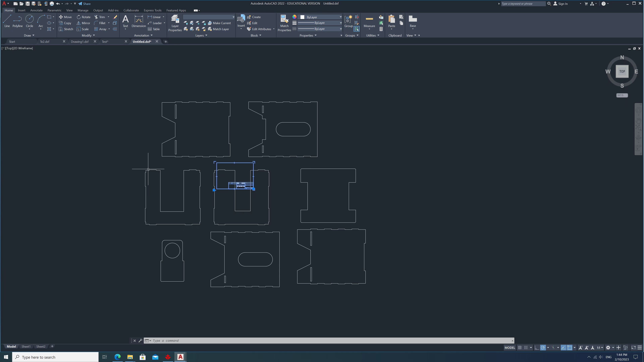Expand the Layers panel
644x362 pixels.
click(201, 36)
